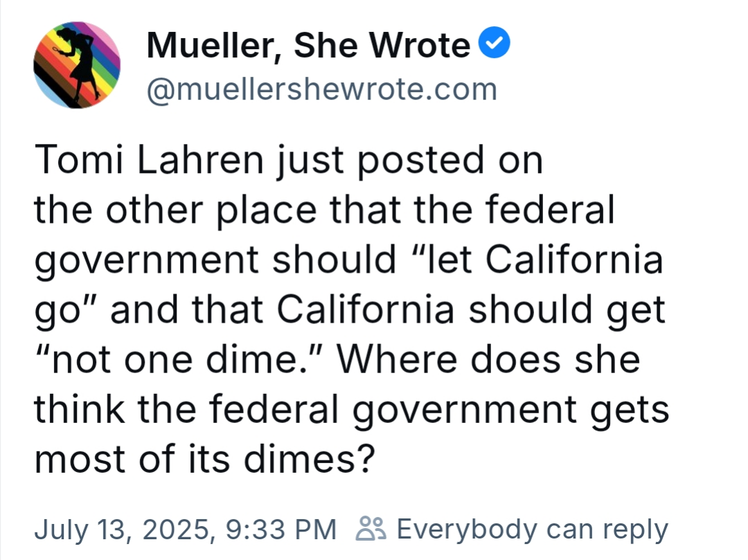The image size is (748, 560).
Task: Click the phrase "most of its dimes?"
Action: click(x=200, y=460)
